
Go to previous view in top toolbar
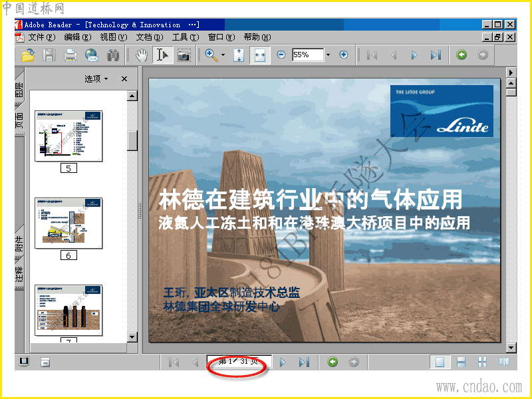[462, 55]
